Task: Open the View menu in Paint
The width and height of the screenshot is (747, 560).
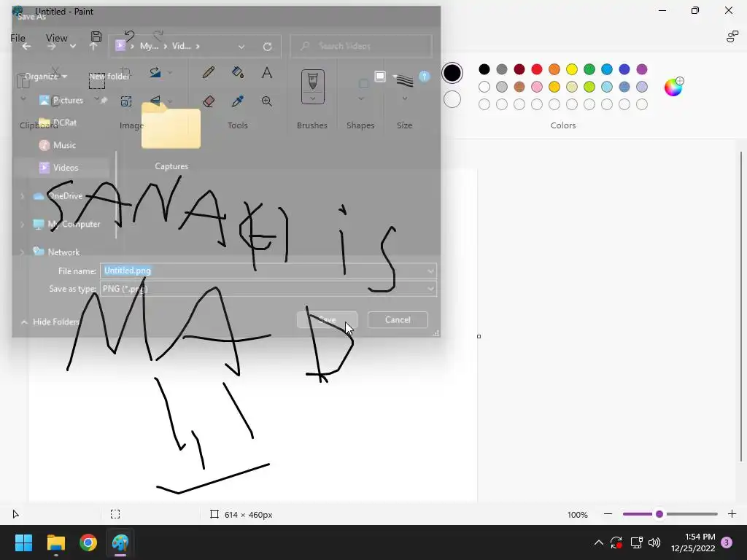Action: coord(57,38)
